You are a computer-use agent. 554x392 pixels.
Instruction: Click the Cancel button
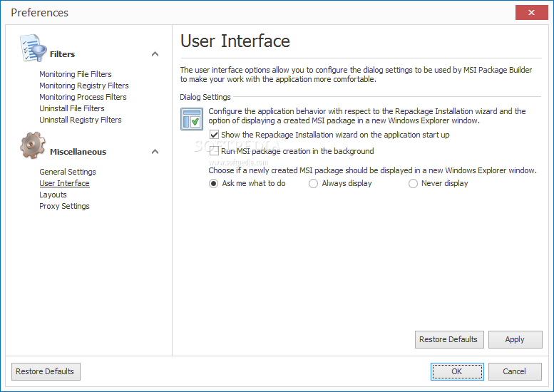tap(515, 371)
